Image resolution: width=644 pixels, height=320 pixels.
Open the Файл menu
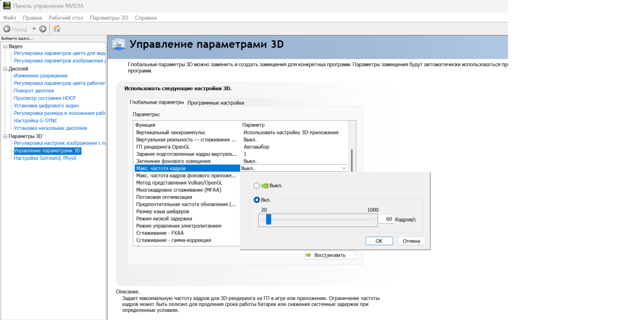coord(9,18)
